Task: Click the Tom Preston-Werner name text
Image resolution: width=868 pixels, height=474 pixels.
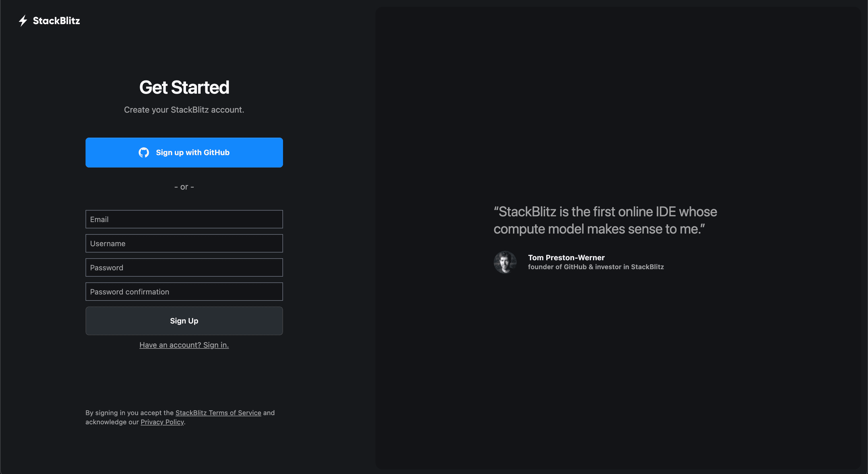Action: tap(566, 258)
